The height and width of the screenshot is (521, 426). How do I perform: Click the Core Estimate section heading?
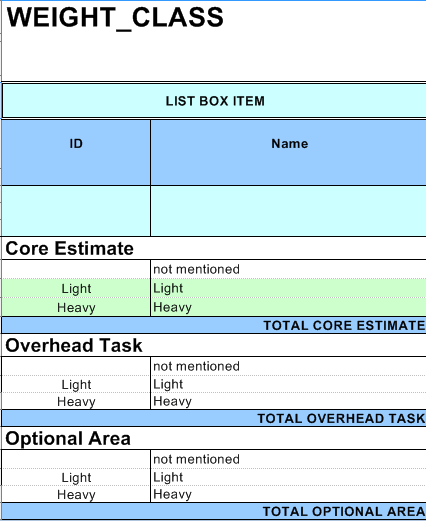(x=214, y=248)
